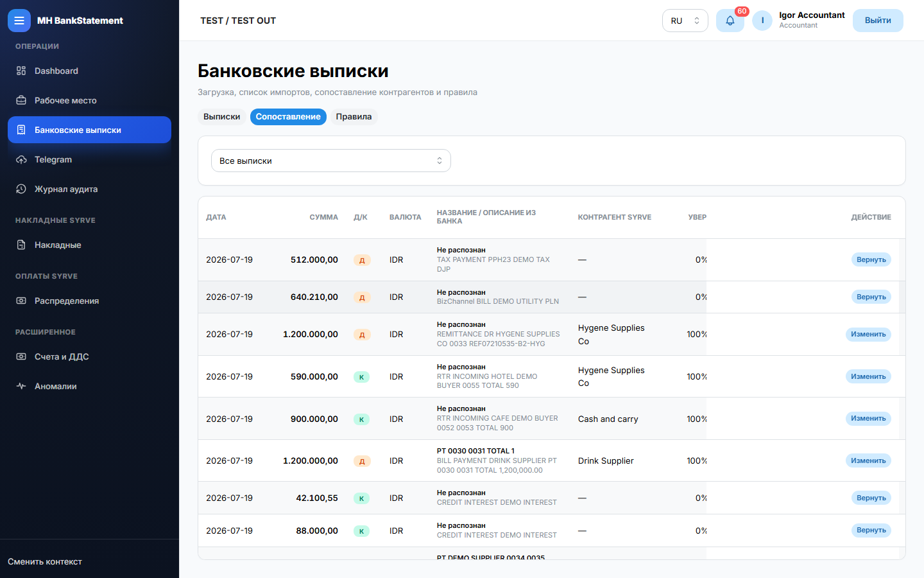Image resolution: width=924 pixels, height=578 pixels.
Task: Switch to the Правила tab
Action: click(354, 117)
